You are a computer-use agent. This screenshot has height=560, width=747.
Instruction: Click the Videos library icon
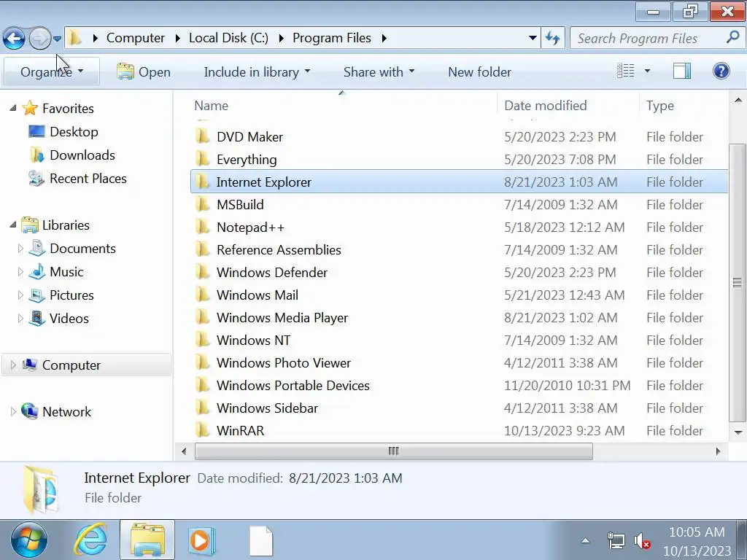36,318
